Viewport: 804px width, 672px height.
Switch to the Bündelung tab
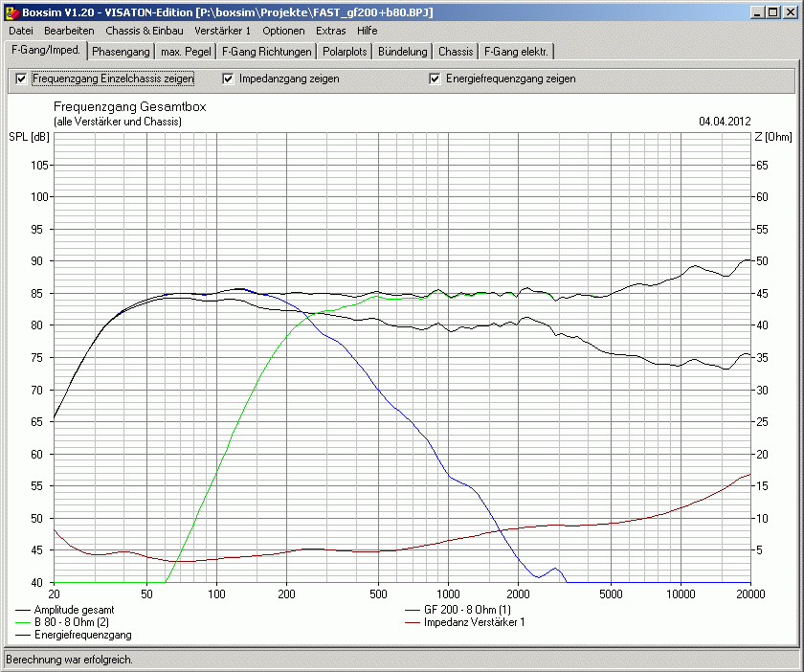pos(402,52)
